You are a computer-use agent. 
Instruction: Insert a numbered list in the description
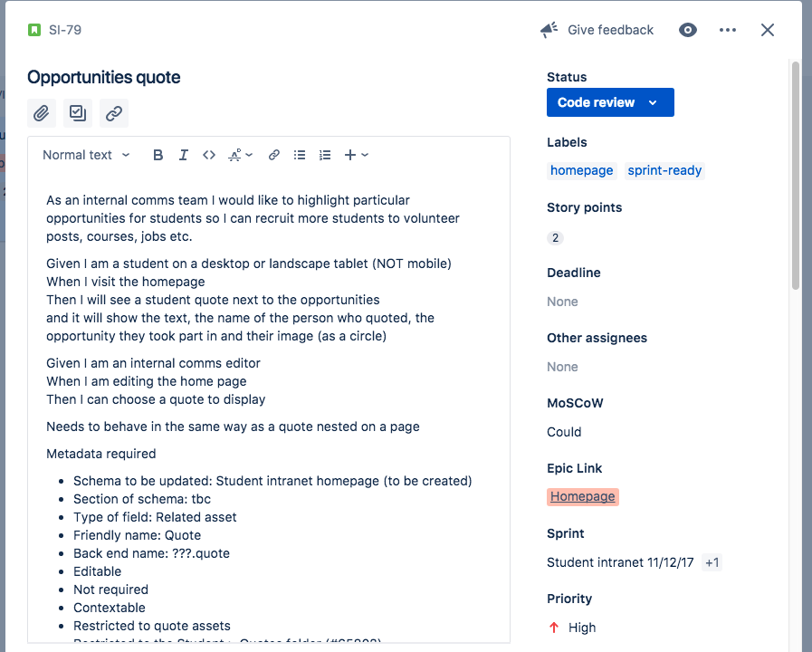324,154
